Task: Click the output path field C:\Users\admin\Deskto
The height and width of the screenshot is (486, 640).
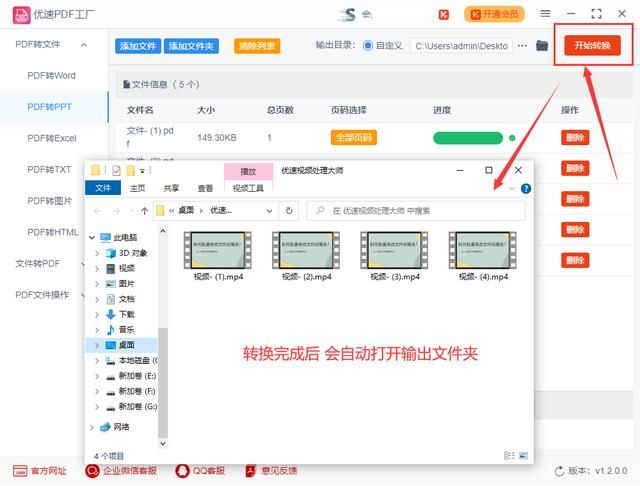Action: (x=462, y=46)
